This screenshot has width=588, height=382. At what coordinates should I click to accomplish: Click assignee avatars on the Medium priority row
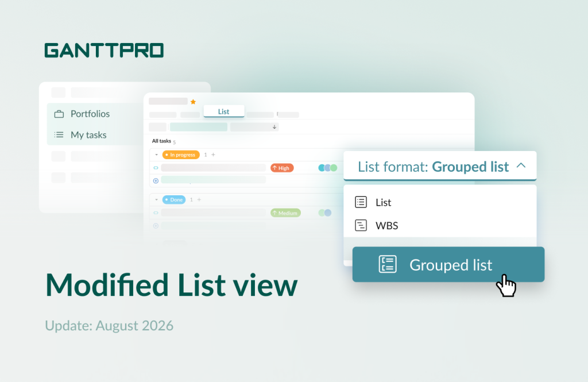[325, 213]
